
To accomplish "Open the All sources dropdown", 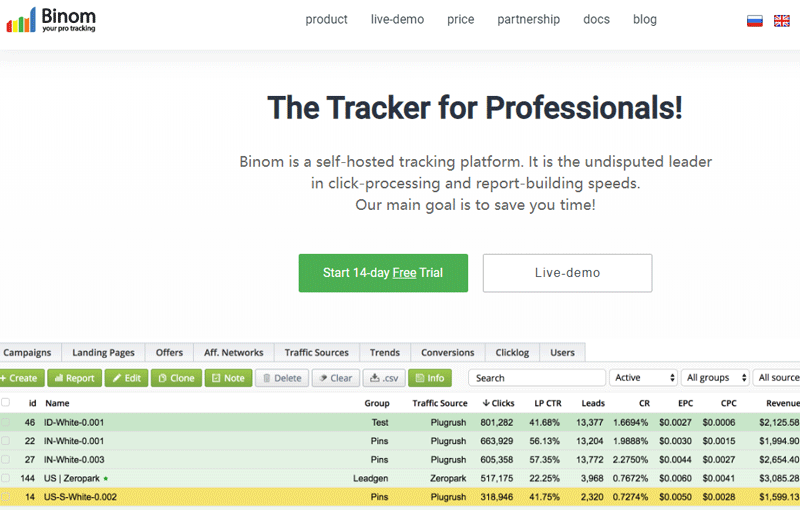I will [x=778, y=378].
